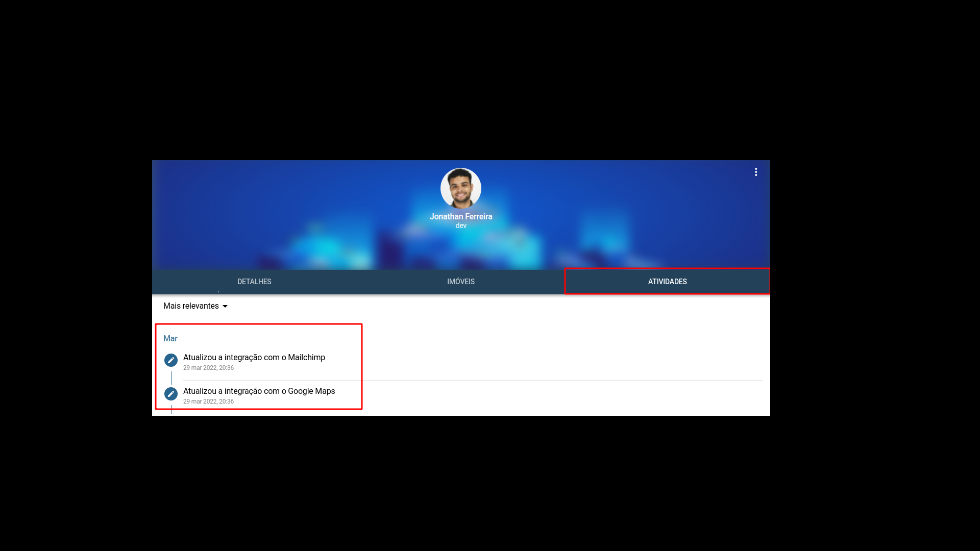Viewport: 980px width, 551px height.
Task: Click the Mar month heading
Action: coord(170,339)
